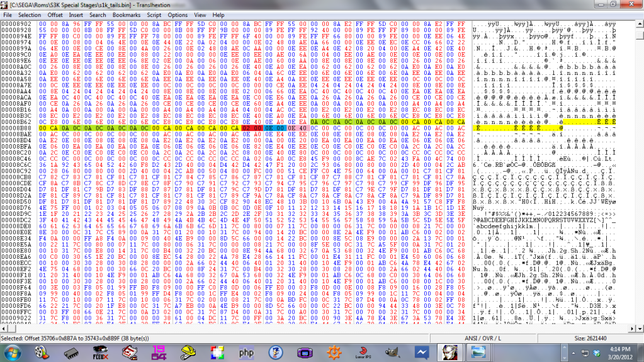Open the purple Game Boy Advance icon in taskbar
Screen dimensions: 644x362
tap(305, 353)
